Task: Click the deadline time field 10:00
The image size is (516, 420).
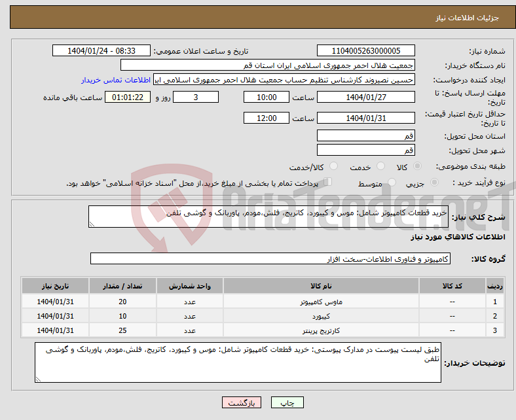Action: (267, 97)
